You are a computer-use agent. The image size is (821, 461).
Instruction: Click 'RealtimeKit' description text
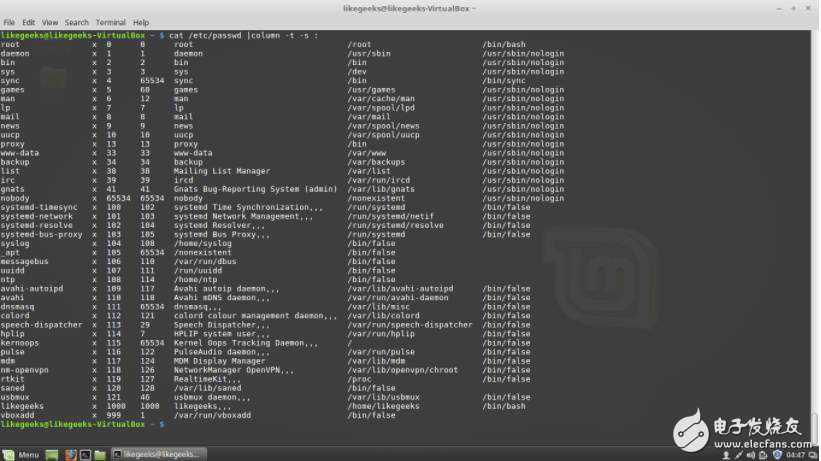tap(200, 379)
